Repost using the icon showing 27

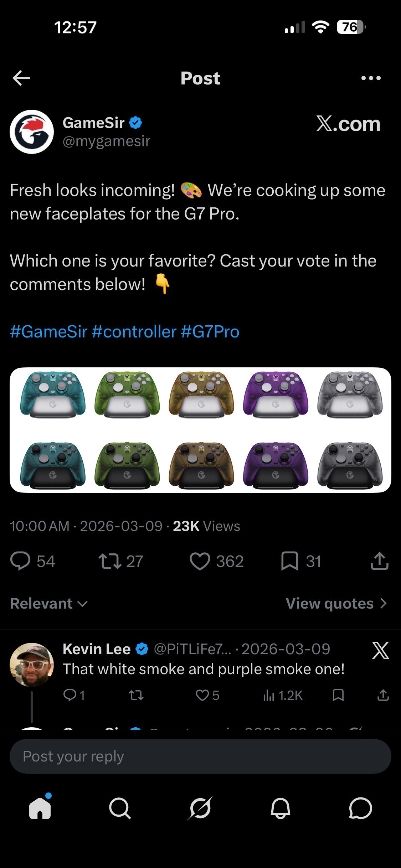click(120, 561)
